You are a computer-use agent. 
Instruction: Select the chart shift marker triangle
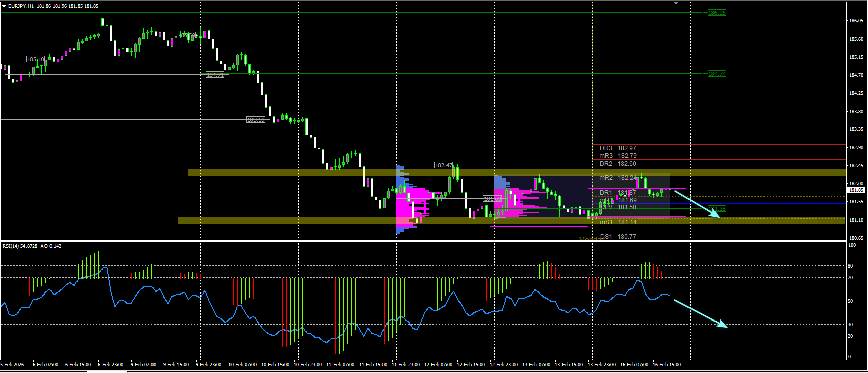676,3
